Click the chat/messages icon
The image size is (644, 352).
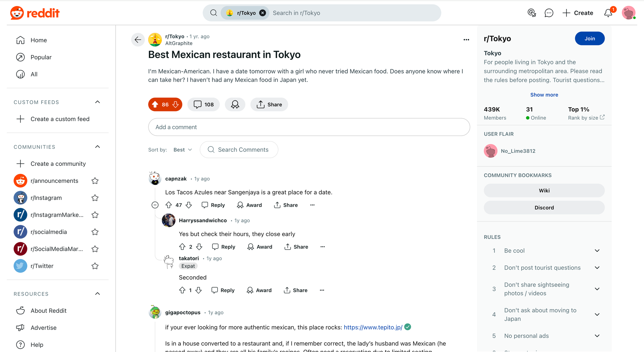[548, 13]
